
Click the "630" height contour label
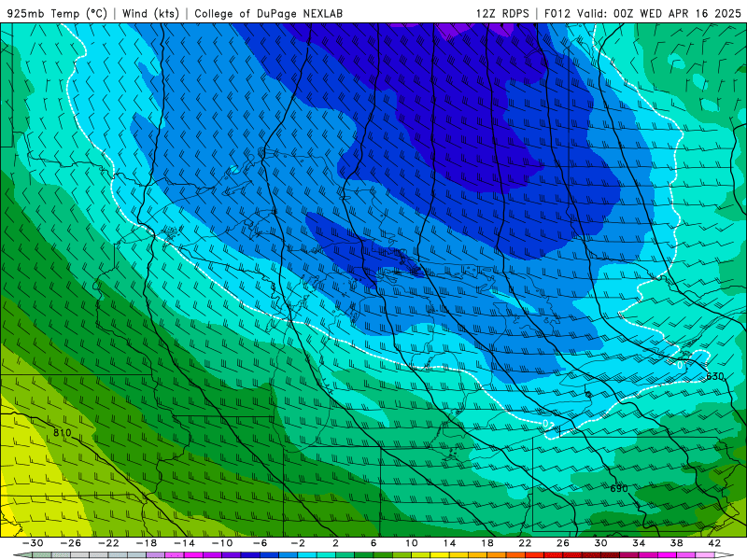714,376
